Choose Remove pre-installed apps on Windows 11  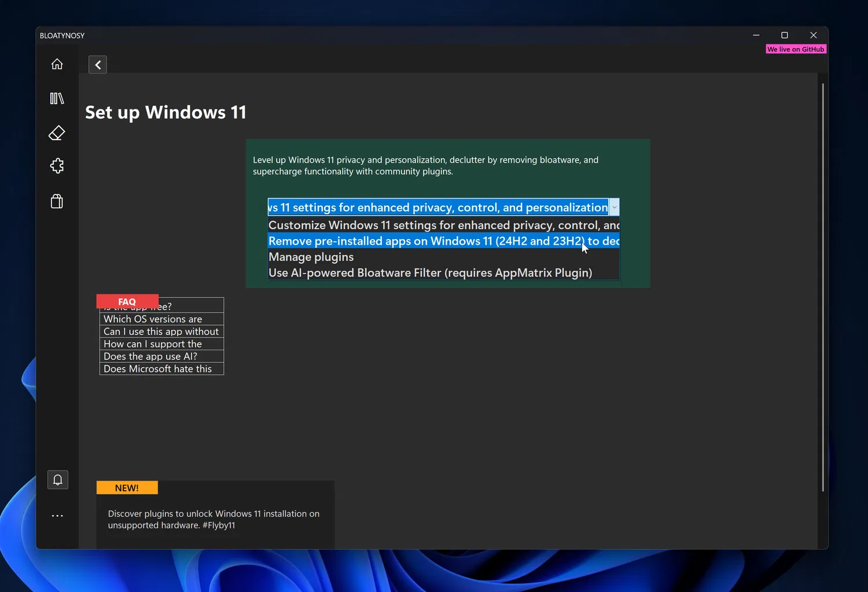(x=444, y=241)
